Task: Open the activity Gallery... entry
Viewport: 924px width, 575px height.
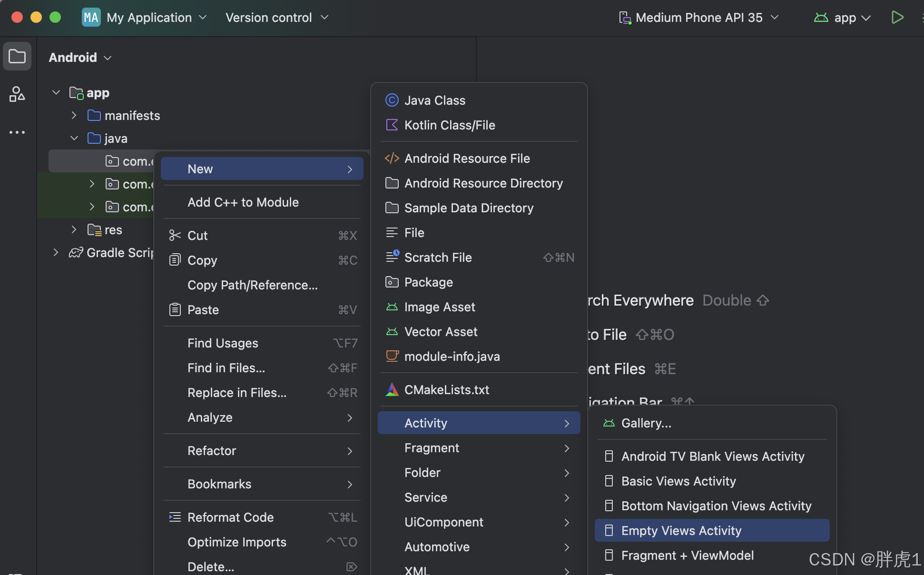Action: tap(646, 423)
